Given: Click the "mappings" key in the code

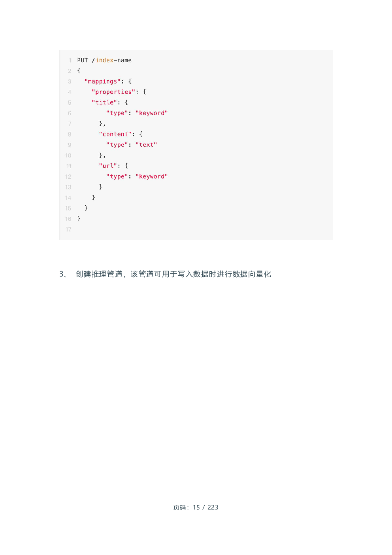Looking at the screenshot, I should pos(102,81).
